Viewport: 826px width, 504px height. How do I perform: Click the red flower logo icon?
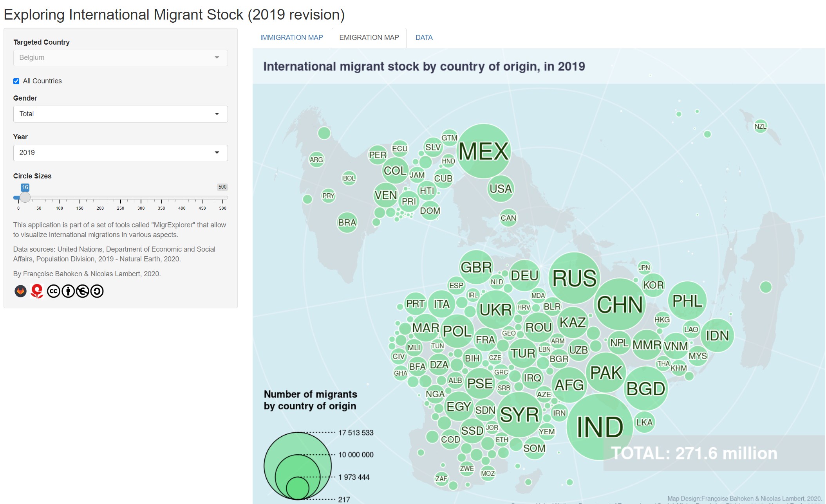(37, 291)
